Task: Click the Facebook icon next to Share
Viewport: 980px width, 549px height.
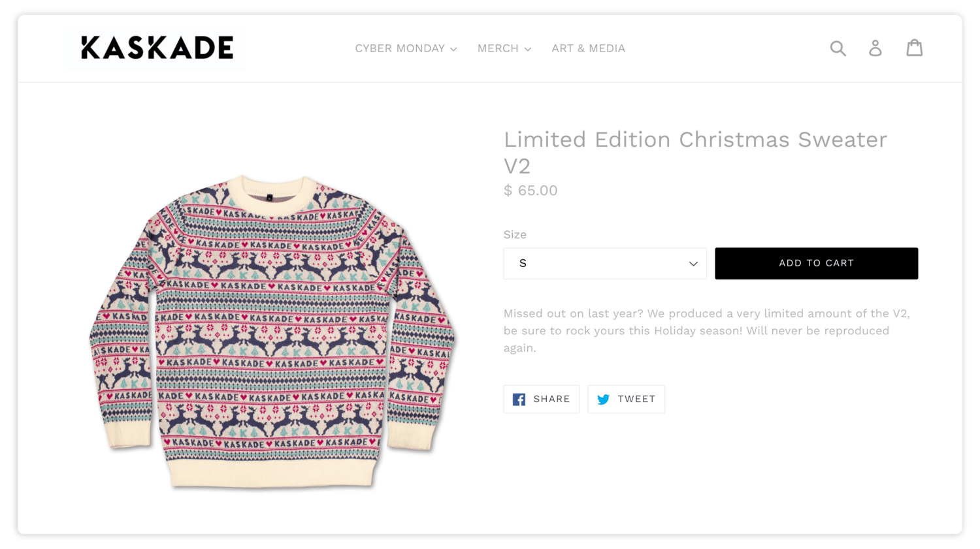Action: pos(519,399)
